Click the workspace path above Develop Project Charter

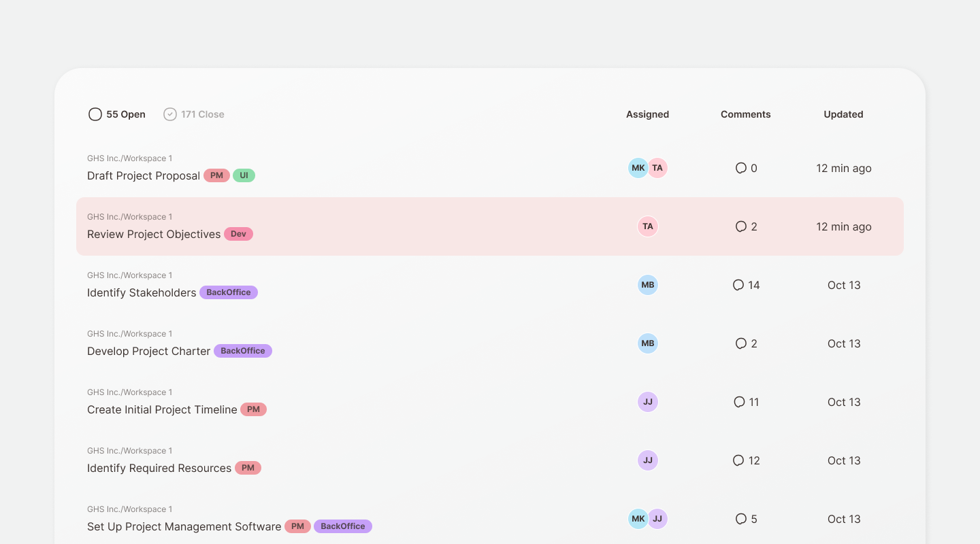129,334
